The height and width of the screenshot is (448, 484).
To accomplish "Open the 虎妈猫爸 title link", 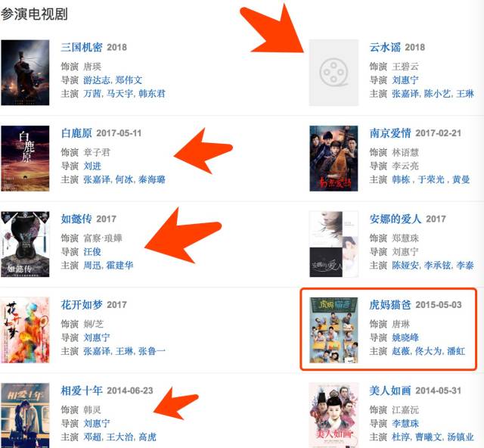I will tap(390, 305).
